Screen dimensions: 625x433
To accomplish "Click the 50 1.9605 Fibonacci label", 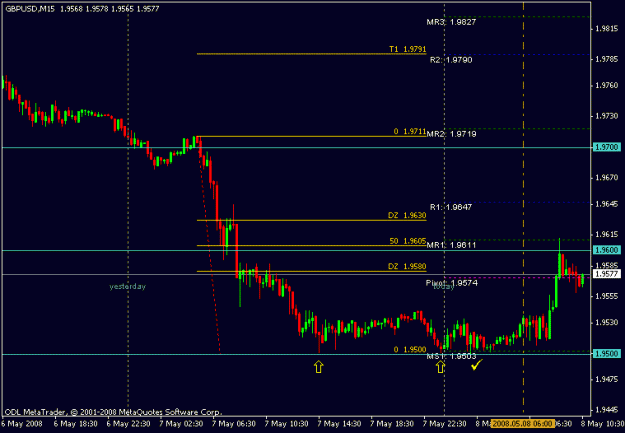I will coord(408,241).
